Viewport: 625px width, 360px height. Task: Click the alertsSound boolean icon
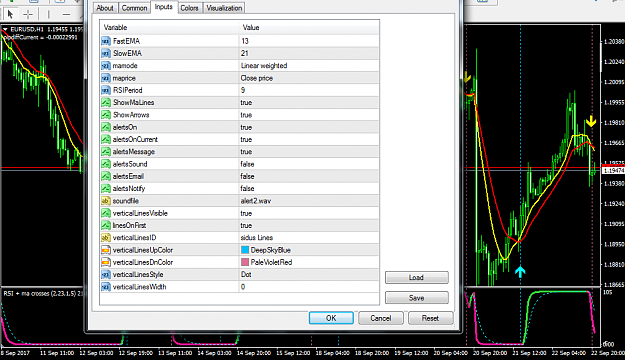coord(106,164)
